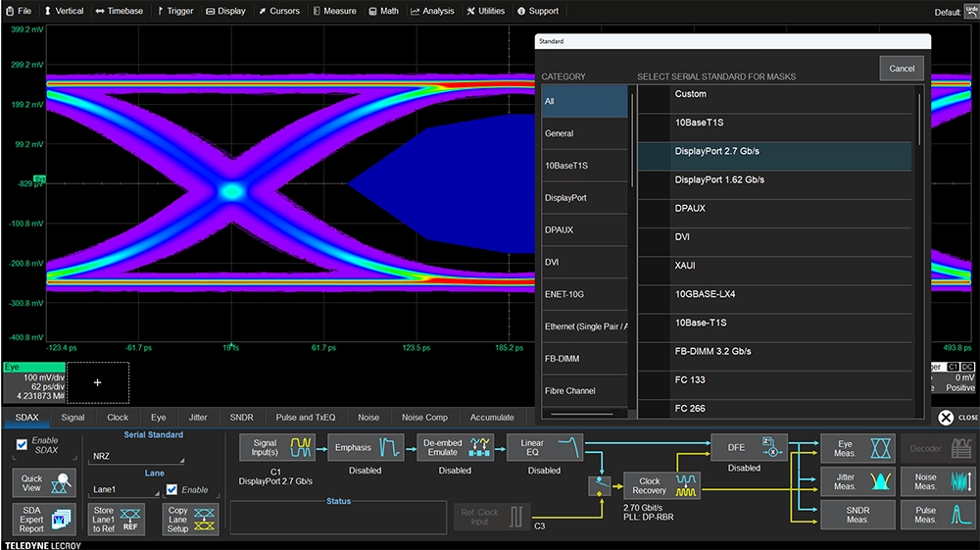Close the SDAX dialog panel
The image size is (980, 550).
click(957, 417)
